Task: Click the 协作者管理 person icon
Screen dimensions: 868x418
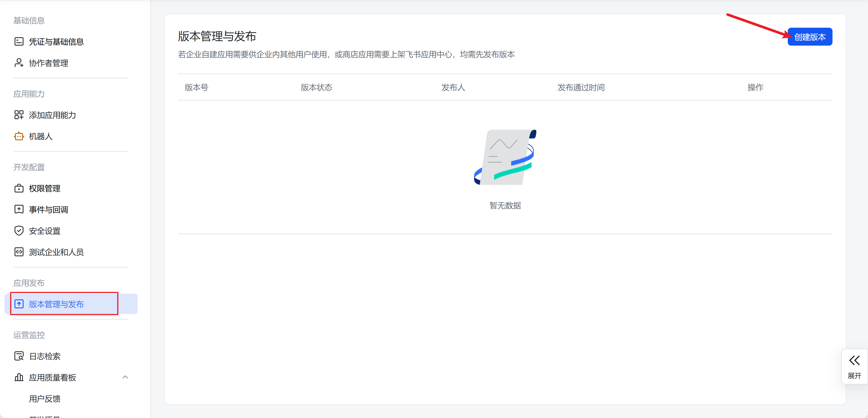Action: [19, 63]
